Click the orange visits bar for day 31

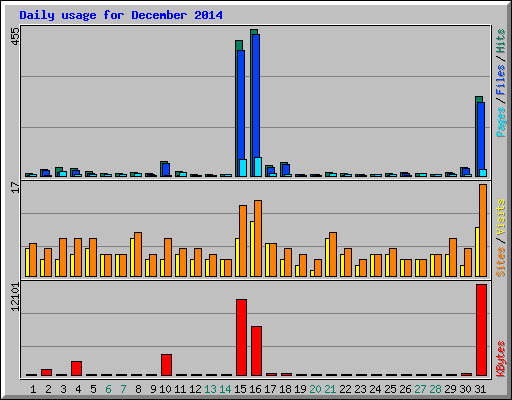pos(483,230)
